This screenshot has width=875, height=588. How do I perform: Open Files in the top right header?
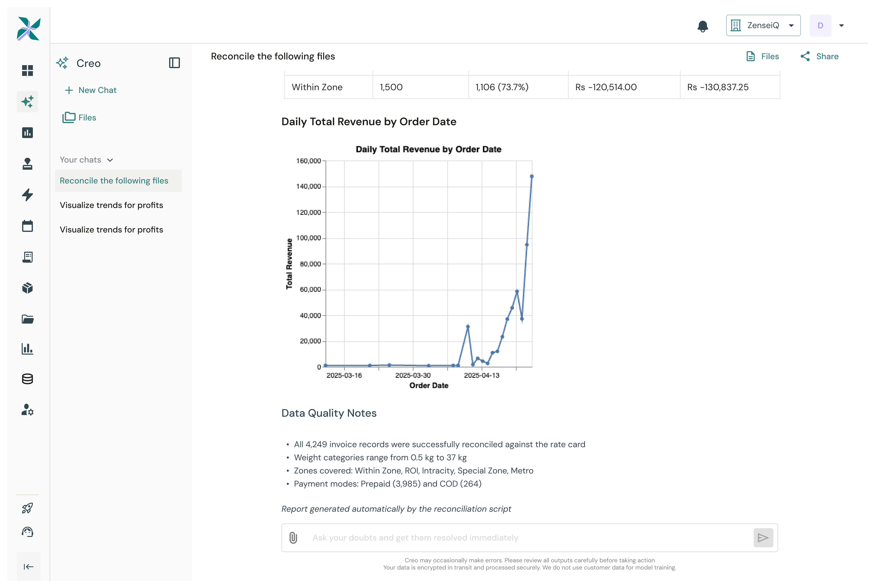click(762, 56)
